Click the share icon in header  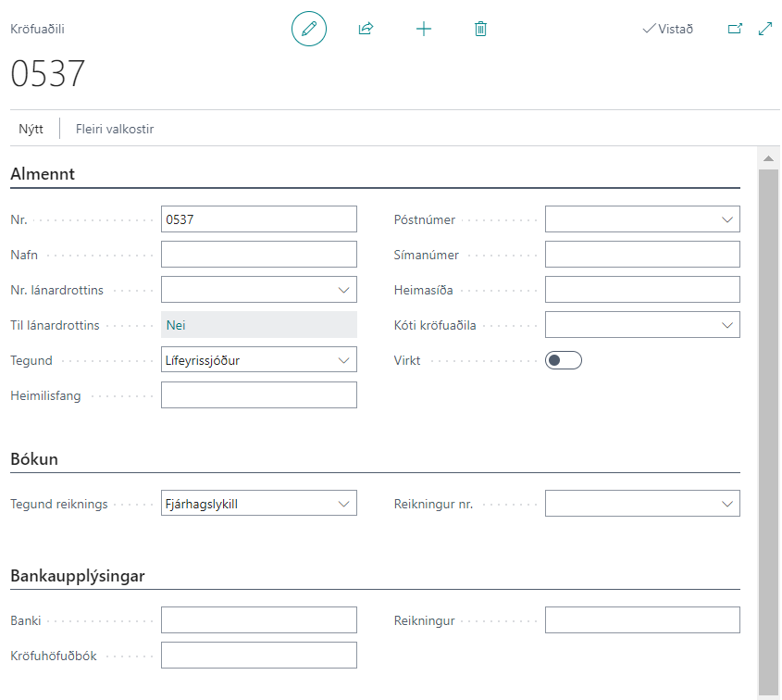point(366,29)
